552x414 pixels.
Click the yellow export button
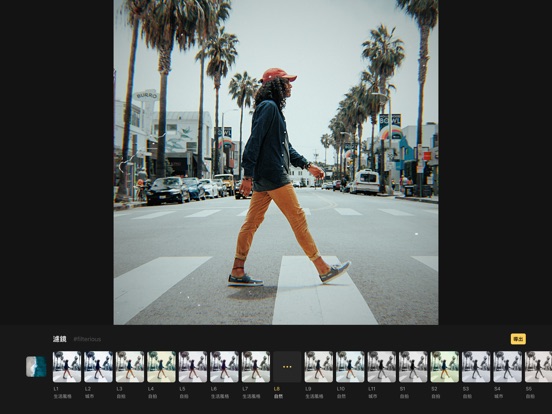point(518,339)
